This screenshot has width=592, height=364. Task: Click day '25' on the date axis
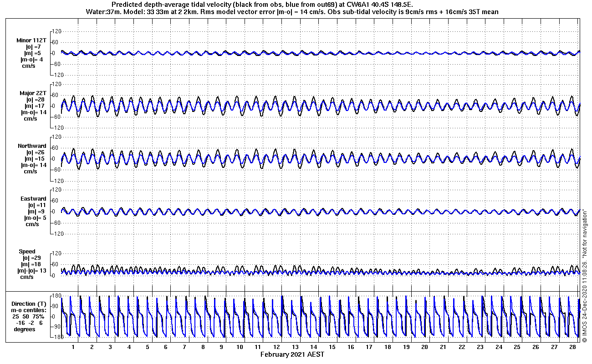coord(517,347)
